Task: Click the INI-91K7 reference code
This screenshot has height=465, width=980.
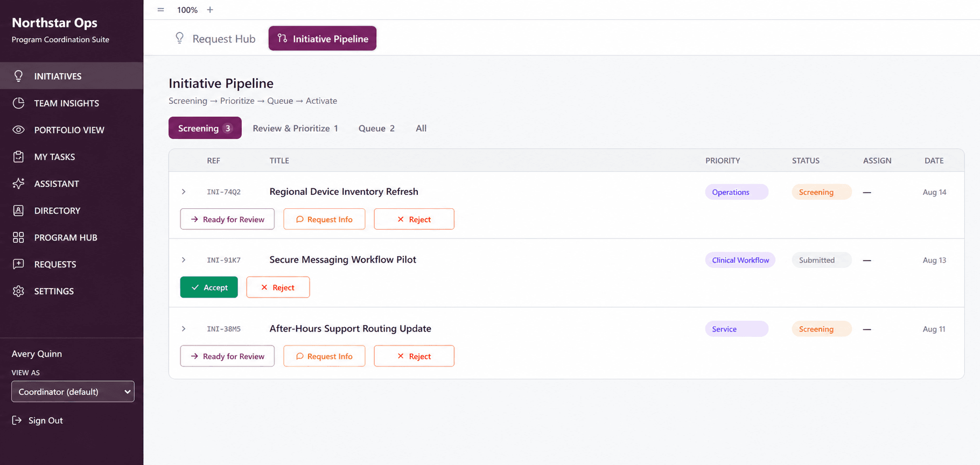Action: point(223,260)
